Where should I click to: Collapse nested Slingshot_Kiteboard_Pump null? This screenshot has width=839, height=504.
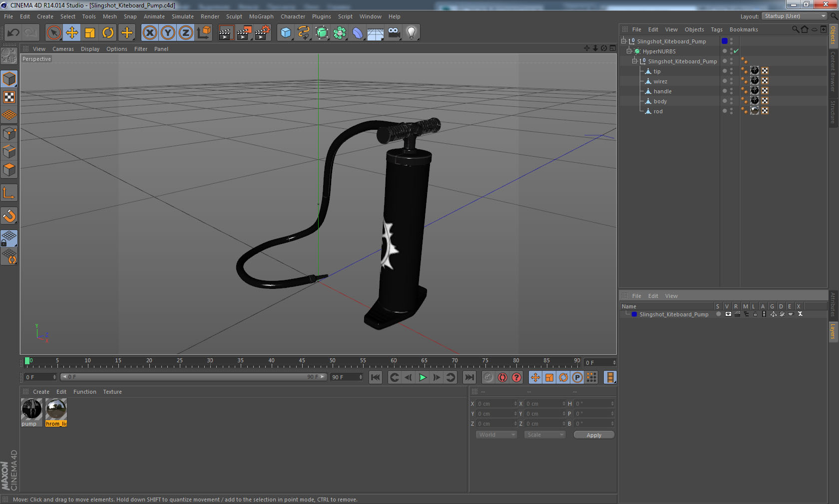pyautogui.click(x=635, y=61)
